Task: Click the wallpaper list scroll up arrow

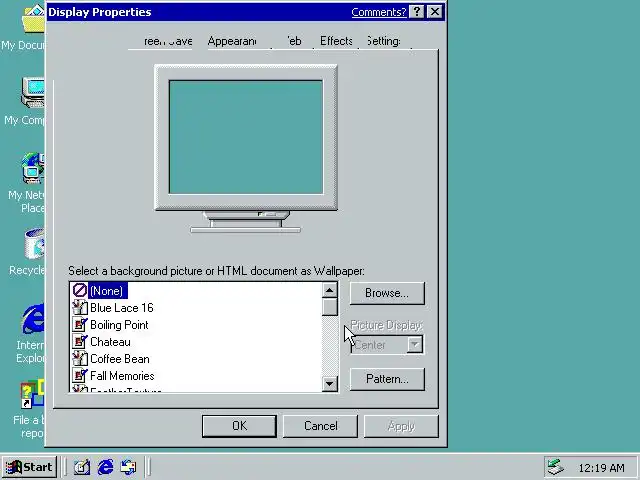Action: tap(329, 290)
